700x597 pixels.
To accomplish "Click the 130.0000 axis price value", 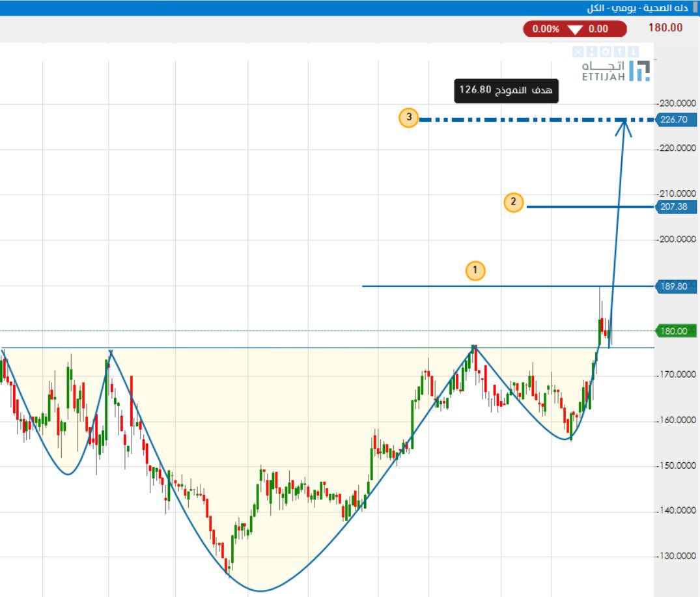I will tap(678, 556).
